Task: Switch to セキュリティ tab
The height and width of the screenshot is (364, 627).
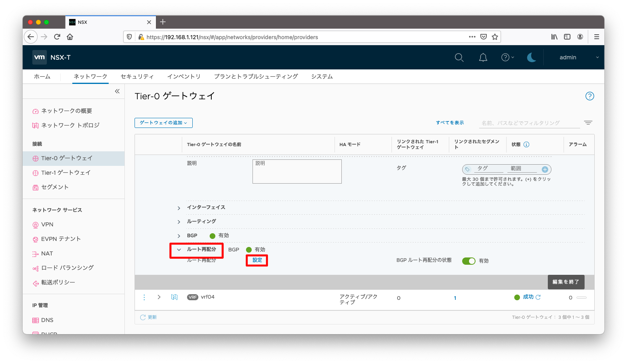Action: tap(137, 77)
